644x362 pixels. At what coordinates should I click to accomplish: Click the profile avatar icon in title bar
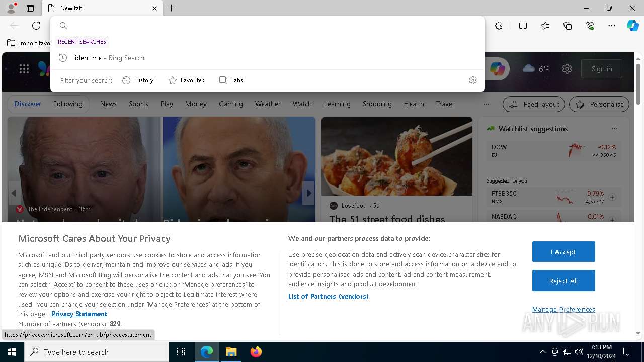[11, 8]
